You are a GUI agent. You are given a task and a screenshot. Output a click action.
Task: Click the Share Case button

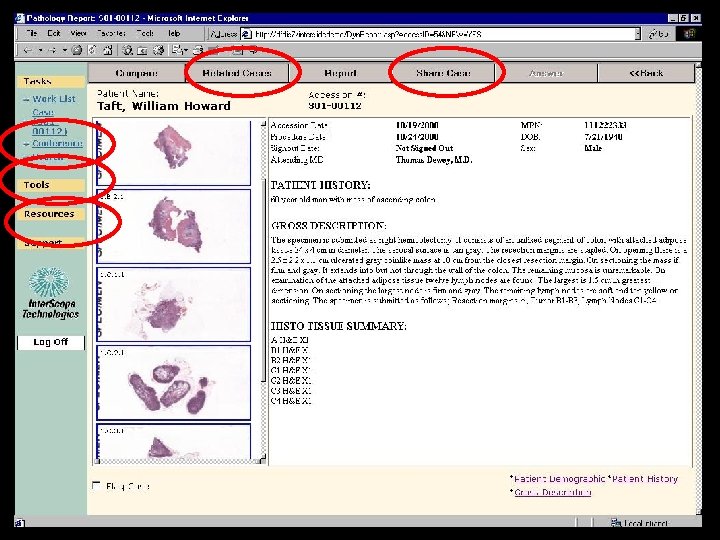point(443,73)
